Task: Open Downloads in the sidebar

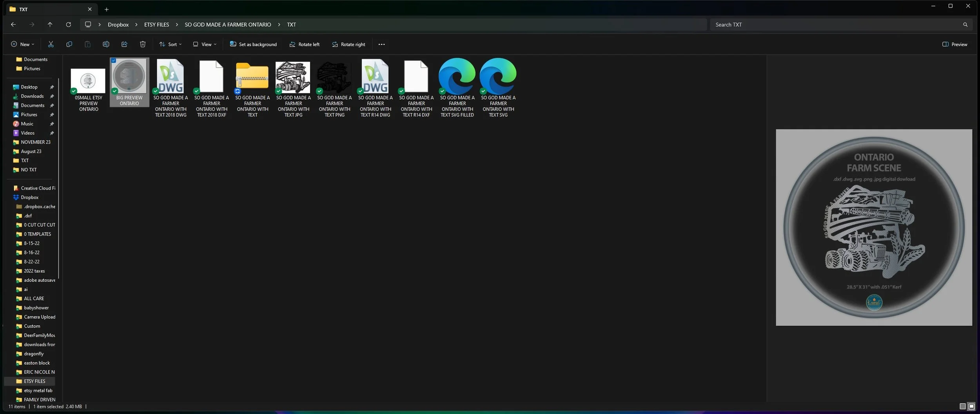Action: pos(32,96)
